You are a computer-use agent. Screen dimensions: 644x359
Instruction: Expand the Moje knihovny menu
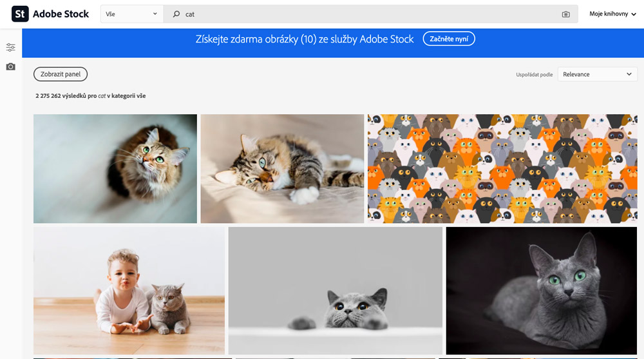click(612, 14)
